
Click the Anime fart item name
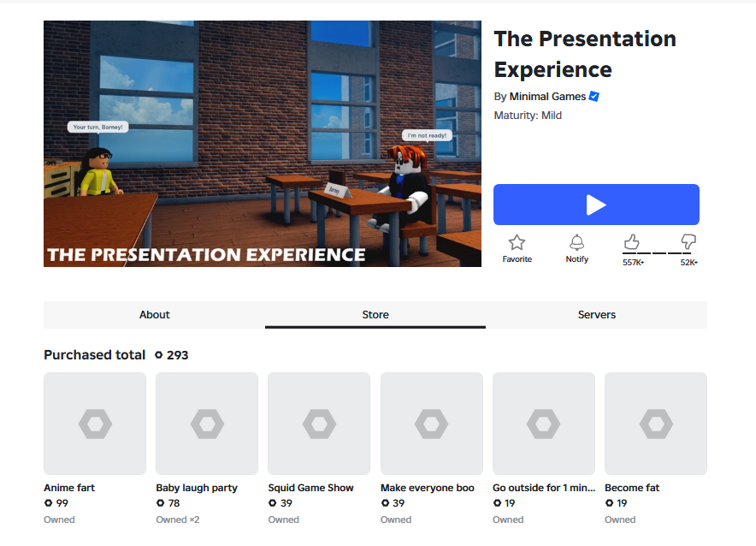(x=69, y=488)
